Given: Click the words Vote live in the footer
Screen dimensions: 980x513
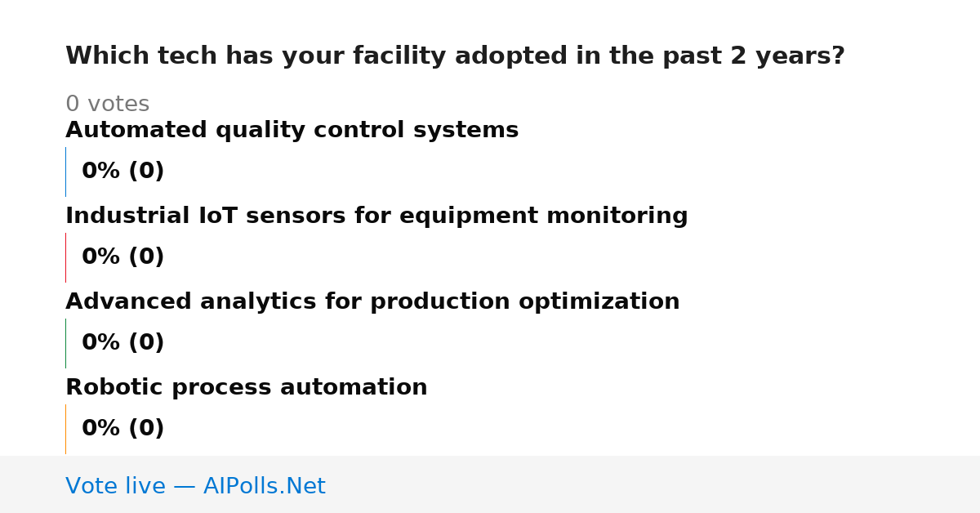Looking at the screenshot, I should [115, 487].
